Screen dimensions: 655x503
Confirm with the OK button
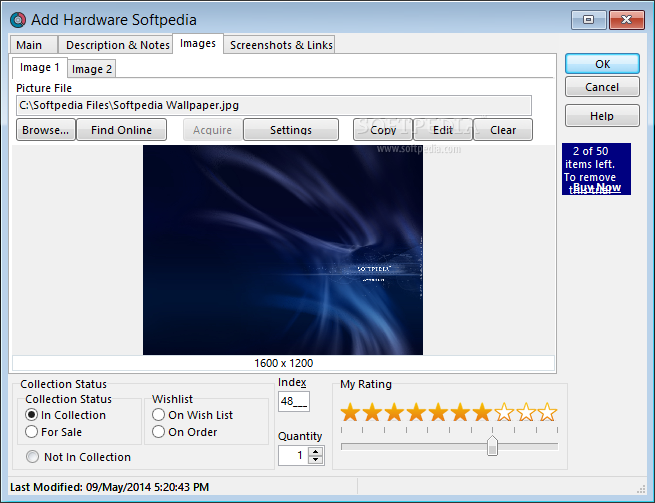pyautogui.click(x=602, y=64)
